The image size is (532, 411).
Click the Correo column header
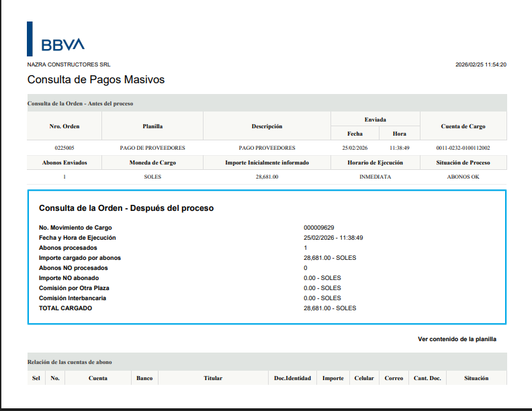coord(394,378)
